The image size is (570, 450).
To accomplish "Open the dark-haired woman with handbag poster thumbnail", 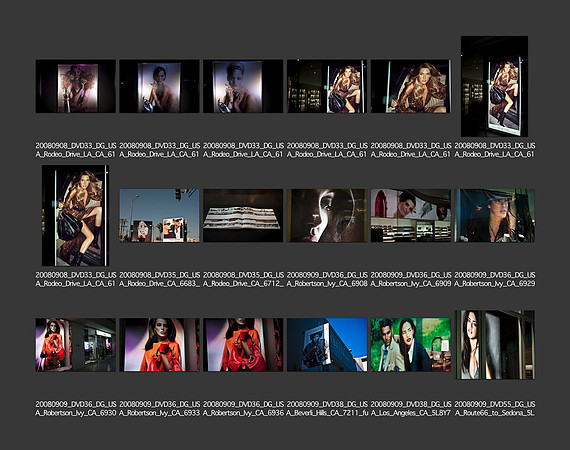I will tap(159, 86).
